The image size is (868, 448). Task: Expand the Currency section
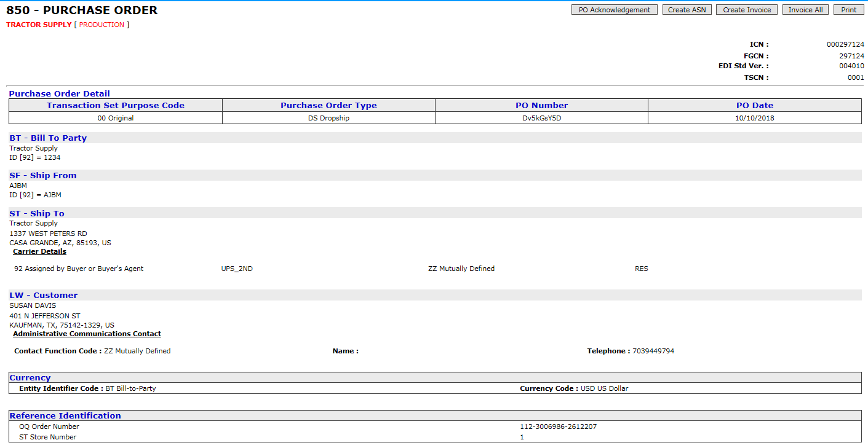click(x=30, y=377)
